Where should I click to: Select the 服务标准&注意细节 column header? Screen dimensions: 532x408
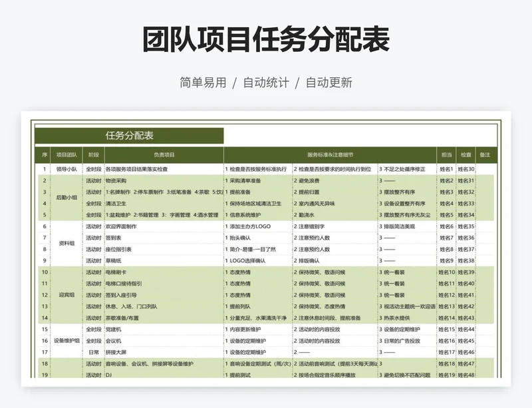(x=330, y=155)
